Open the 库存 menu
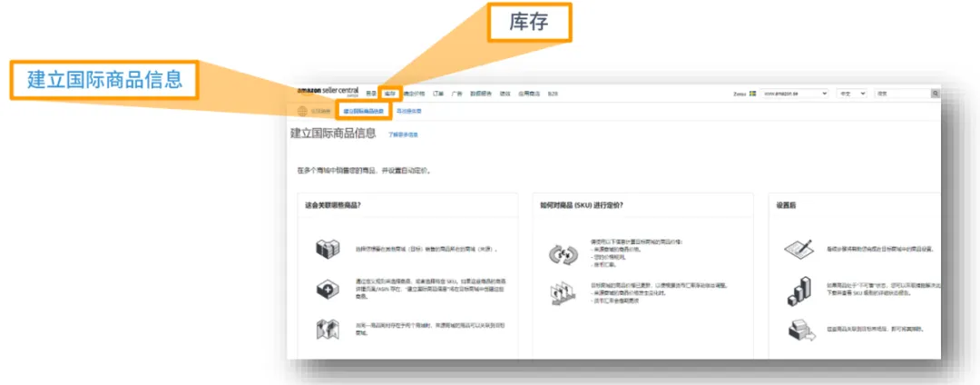This screenshot has height=385, width=980. click(x=390, y=93)
